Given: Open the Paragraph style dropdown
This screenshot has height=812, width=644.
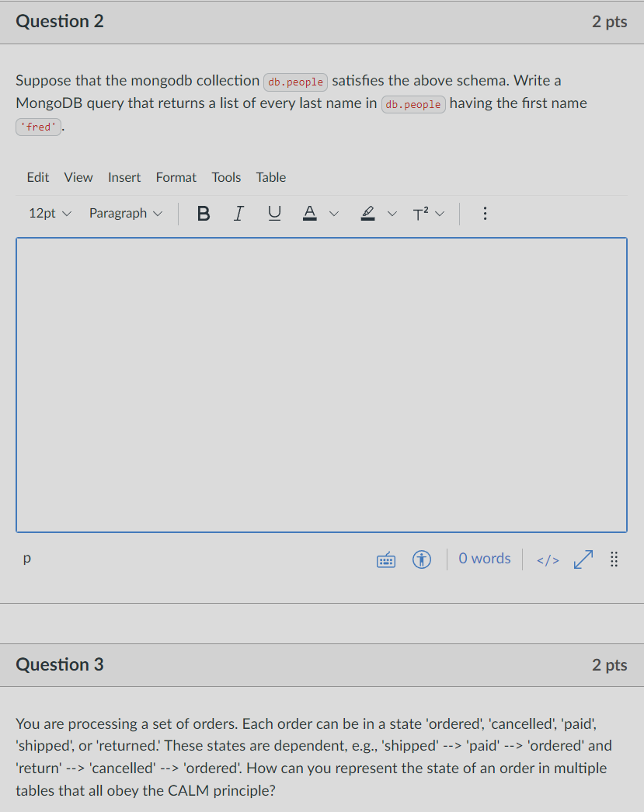Looking at the screenshot, I should tap(125, 213).
